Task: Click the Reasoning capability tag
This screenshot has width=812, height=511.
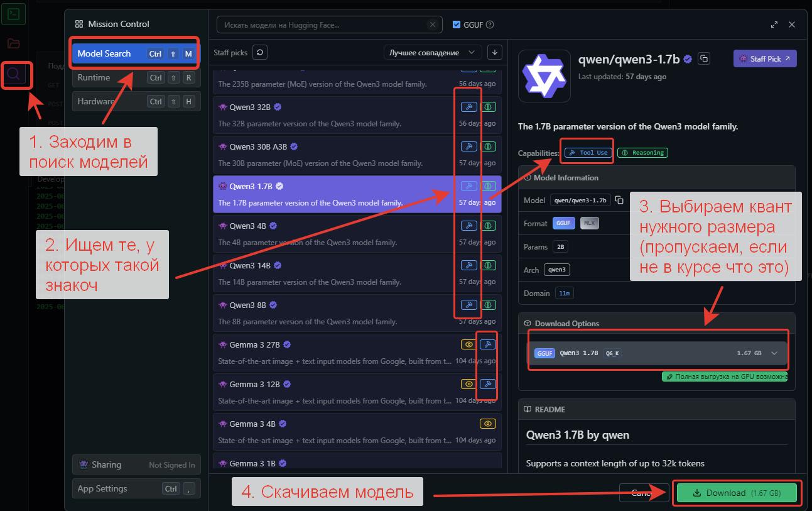Action: pos(642,153)
